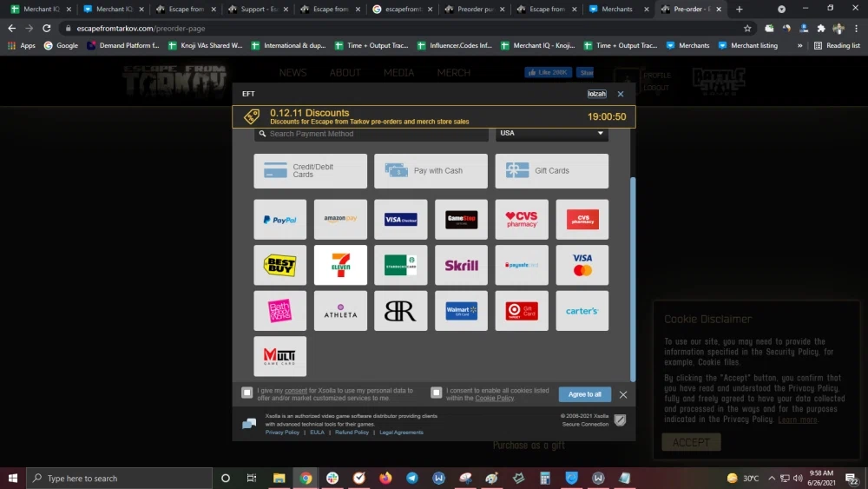Select Athleta gift card tile
Viewport: 868px width, 489px height.
[x=340, y=311]
